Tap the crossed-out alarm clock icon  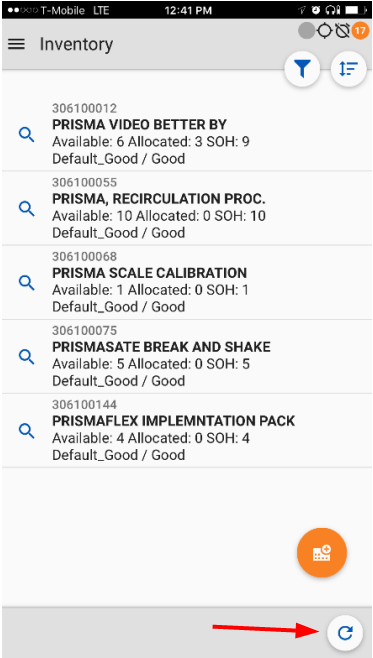coord(342,31)
